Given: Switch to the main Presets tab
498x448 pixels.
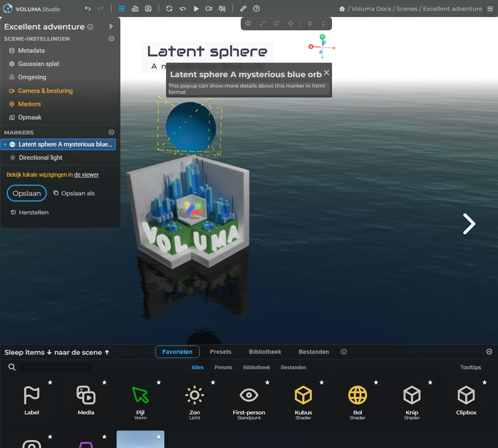Looking at the screenshot, I should tap(221, 352).
